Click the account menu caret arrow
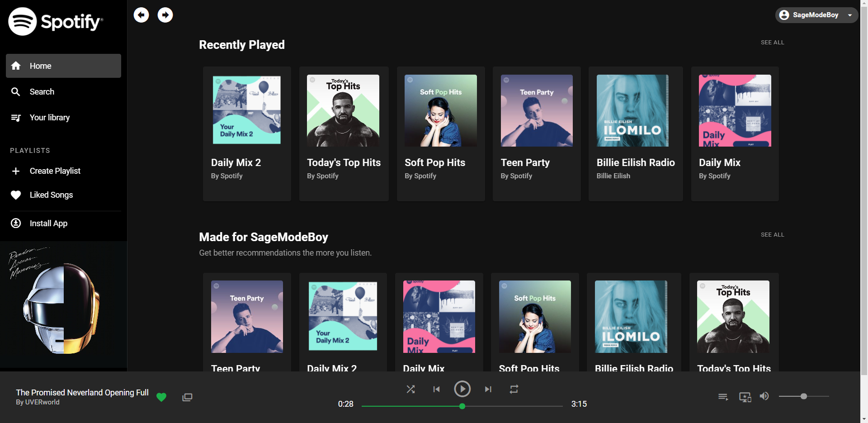The image size is (868, 423). [x=850, y=15]
